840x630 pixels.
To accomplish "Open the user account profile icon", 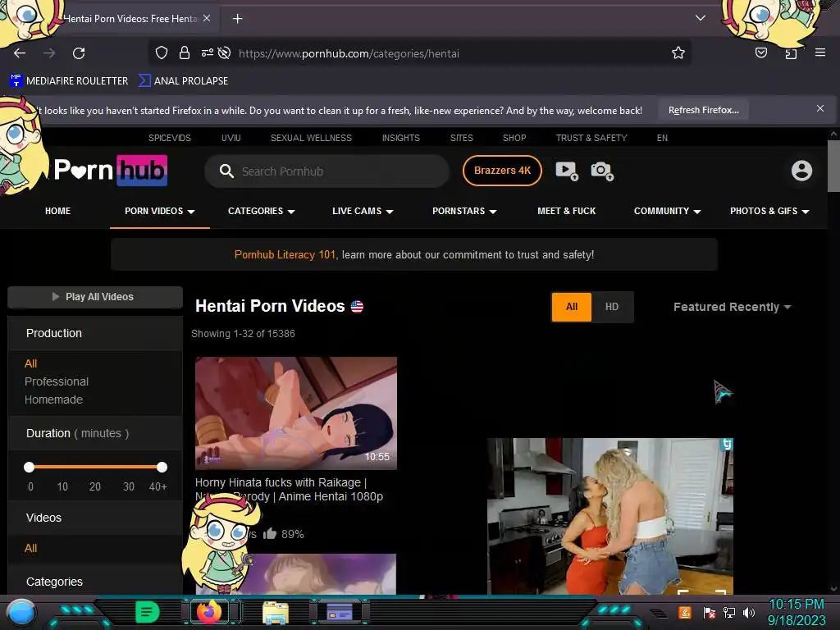I will pyautogui.click(x=801, y=171).
